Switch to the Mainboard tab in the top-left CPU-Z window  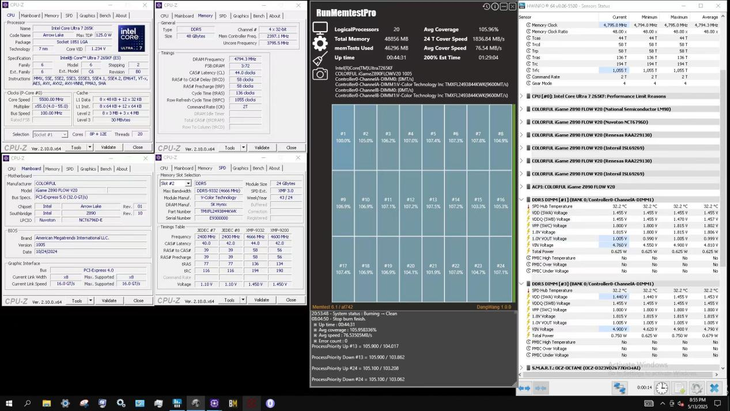pyautogui.click(x=30, y=15)
